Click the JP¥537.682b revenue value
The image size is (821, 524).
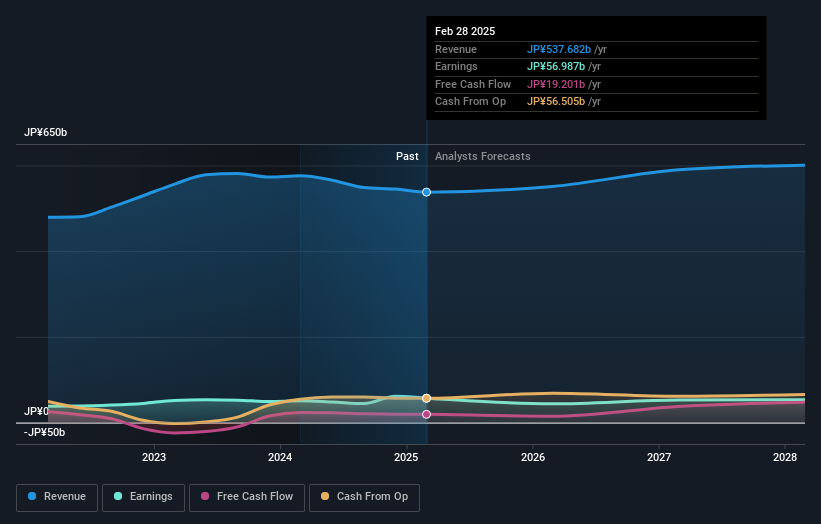pos(559,49)
